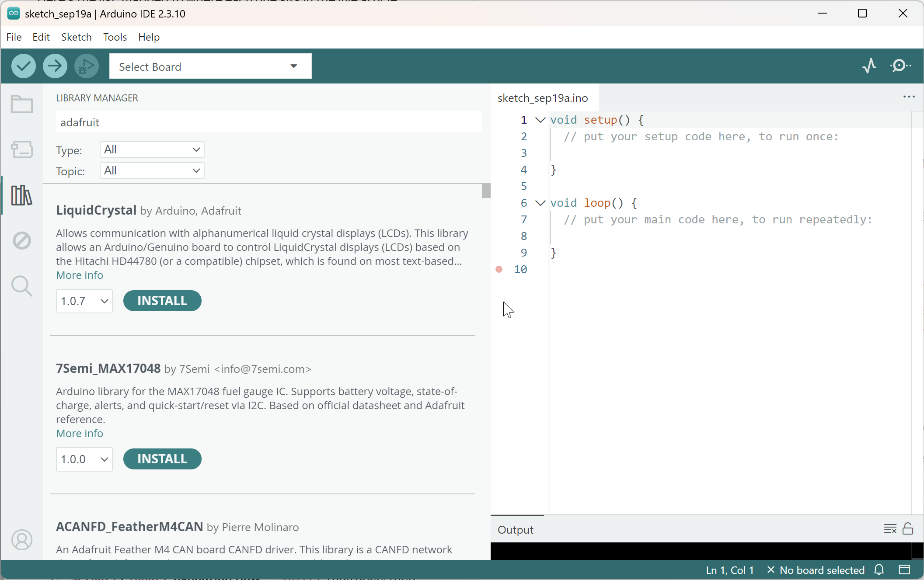Click the library list scrollbar thumb
924x580 pixels.
tap(486, 191)
